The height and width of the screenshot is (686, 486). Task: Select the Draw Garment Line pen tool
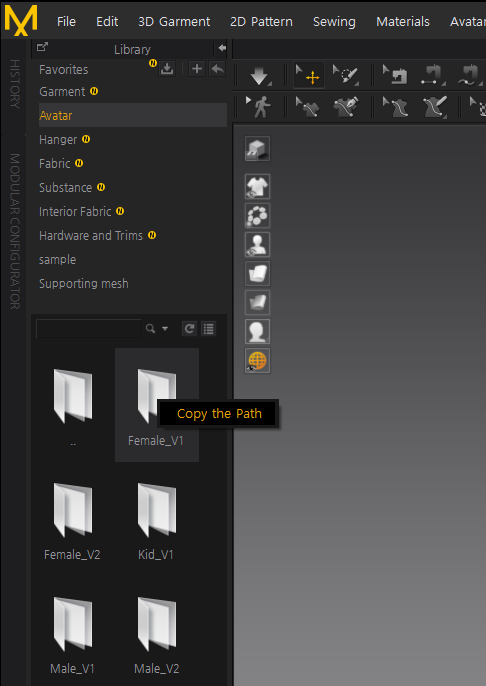346,107
